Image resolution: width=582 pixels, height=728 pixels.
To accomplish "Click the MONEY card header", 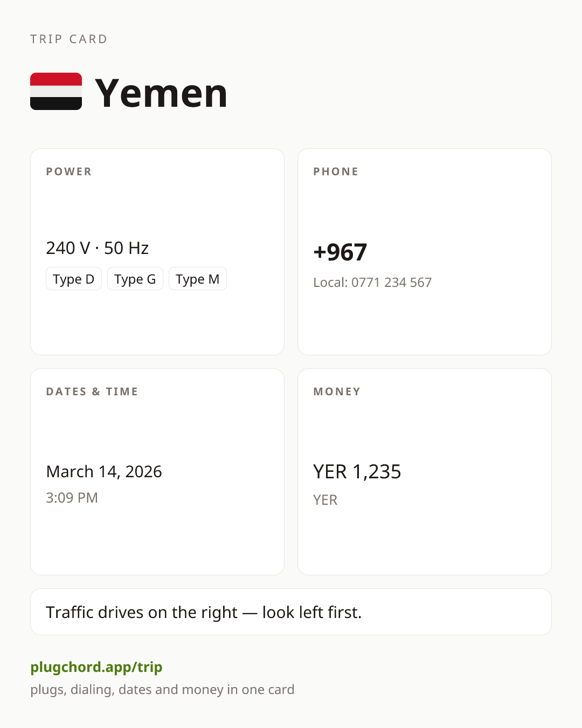I will point(337,392).
